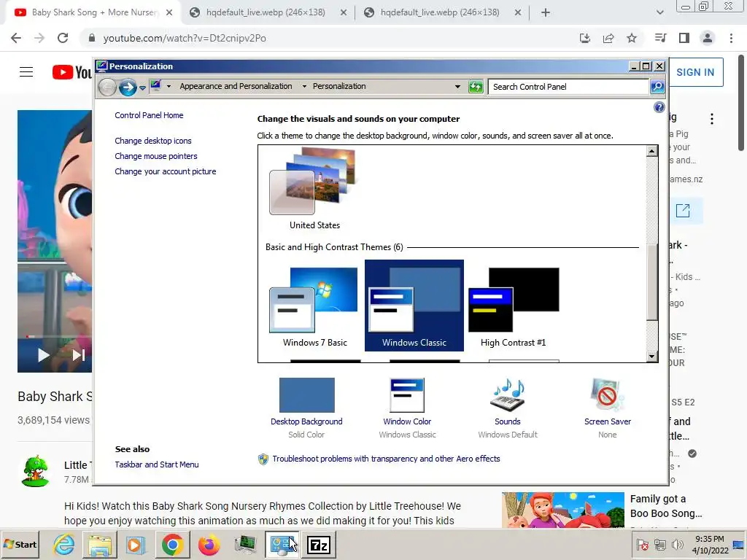Open Windows Media Player from taskbar
The width and height of the screenshot is (747, 560).
[x=136, y=545]
